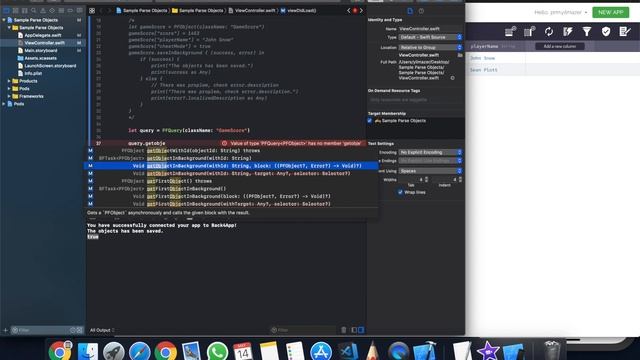Click the green NEW APP button
Image resolution: width=640 pixels, height=360 pixels.
pyautogui.click(x=611, y=12)
